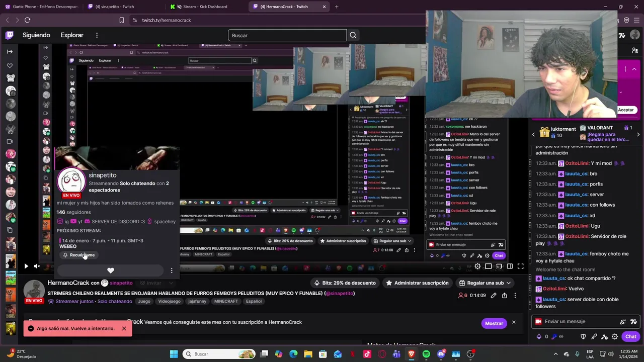Click Administrar suscripción button

(x=417, y=283)
